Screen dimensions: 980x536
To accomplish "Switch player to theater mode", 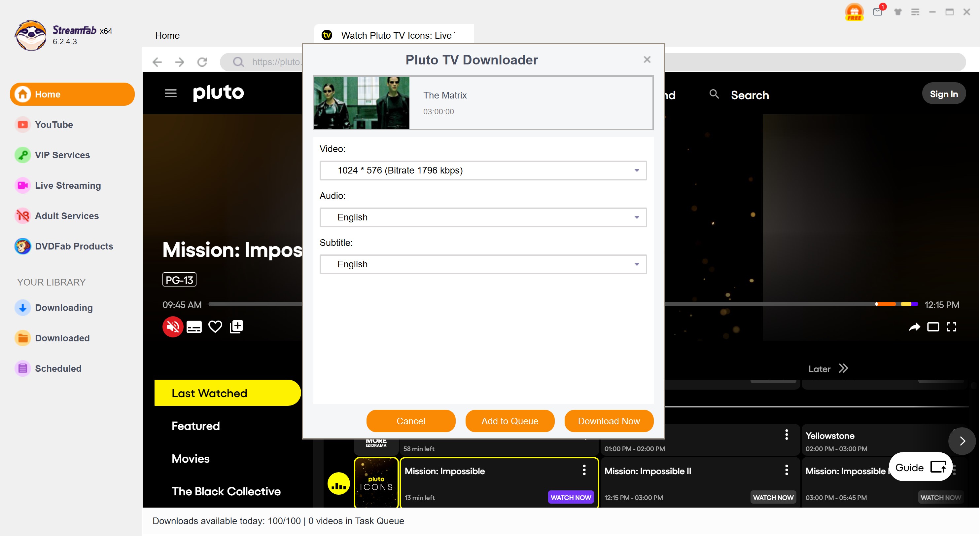I will pos(933,326).
